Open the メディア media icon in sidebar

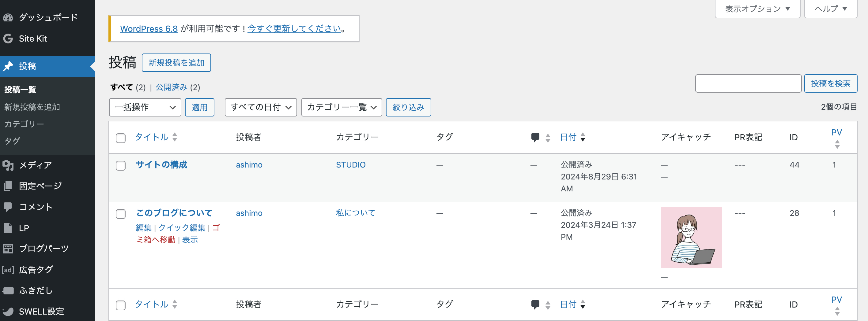pos(8,165)
